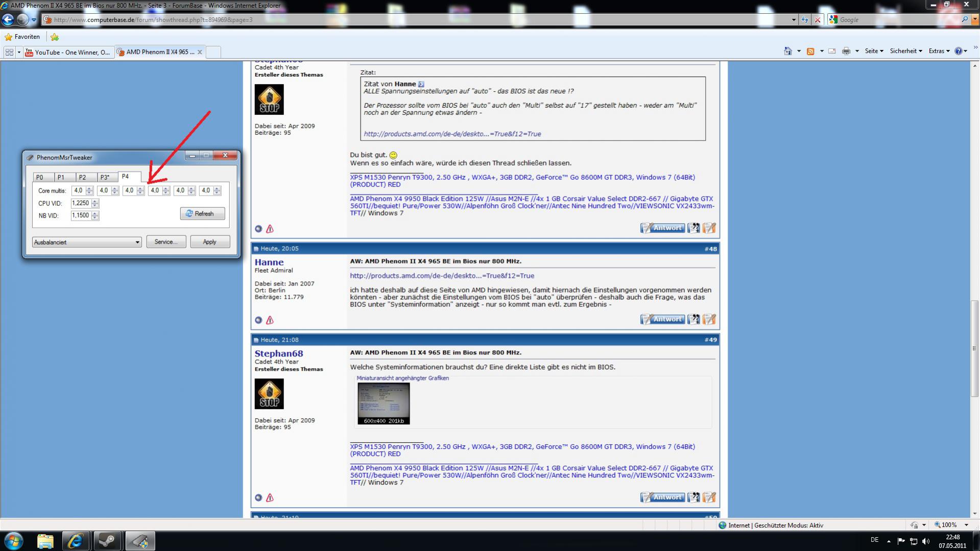The image size is (980, 551).
Task: Click the orange RSS feeds icon
Action: point(810,51)
